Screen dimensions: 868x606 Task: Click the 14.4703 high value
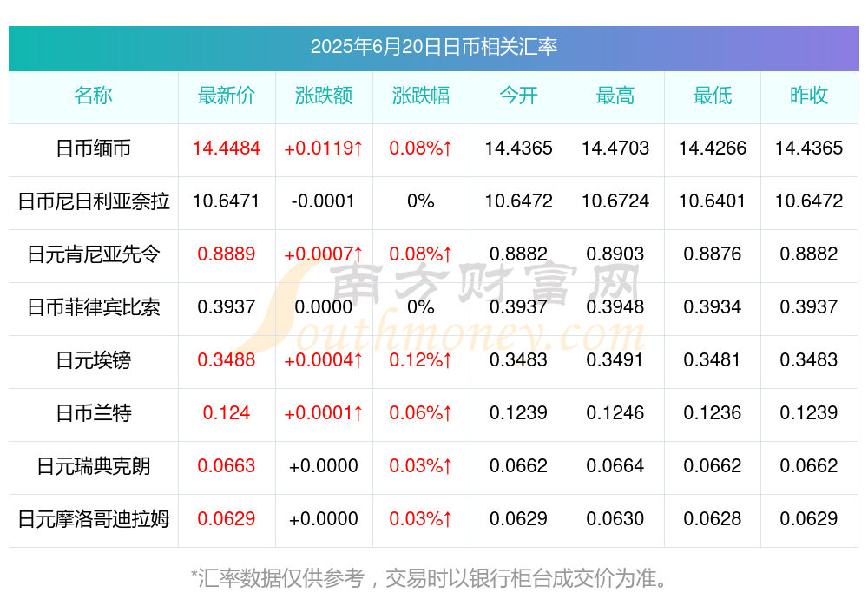click(615, 148)
